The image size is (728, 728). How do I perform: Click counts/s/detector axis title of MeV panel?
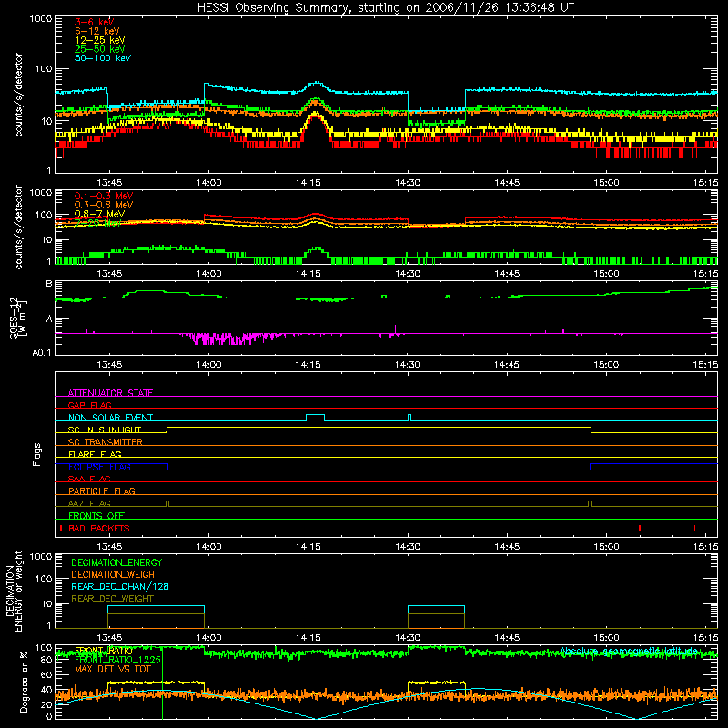click(18, 227)
